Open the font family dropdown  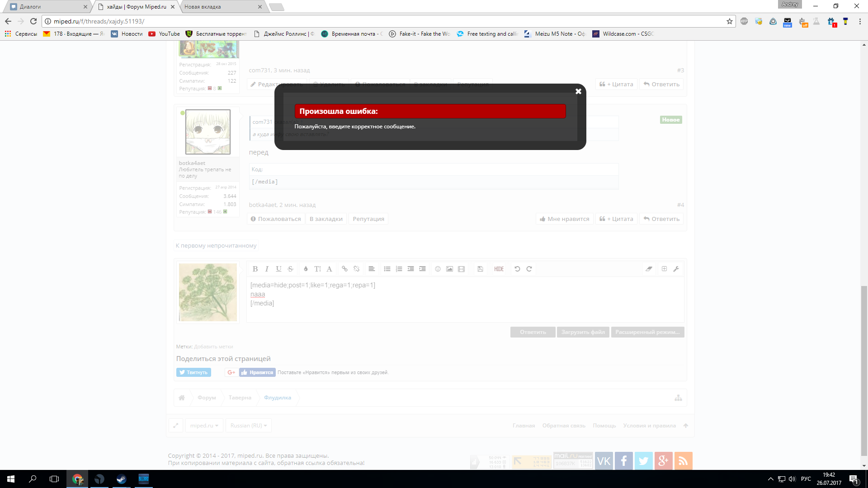coord(329,269)
